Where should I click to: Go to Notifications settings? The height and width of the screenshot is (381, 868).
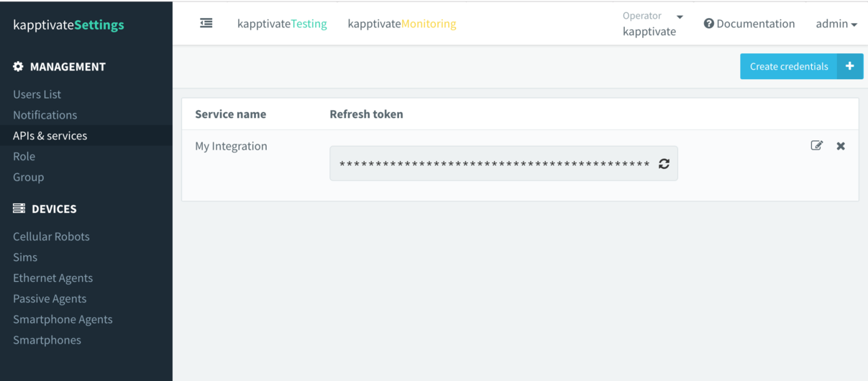pos(45,115)
